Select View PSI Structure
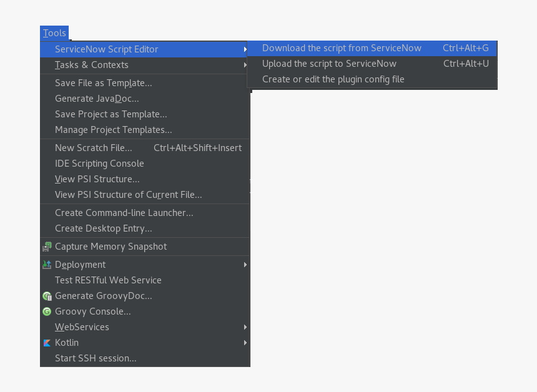The image size is (537, 392). (145, 179)
